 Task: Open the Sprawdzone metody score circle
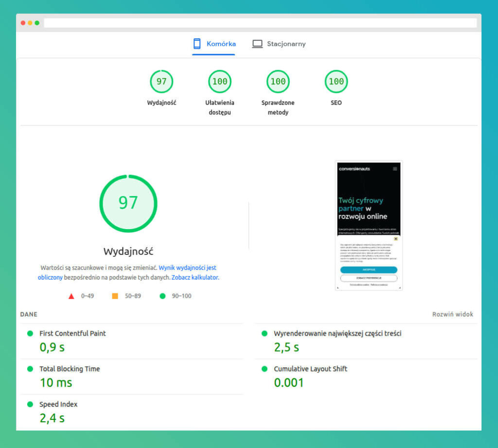278,82
